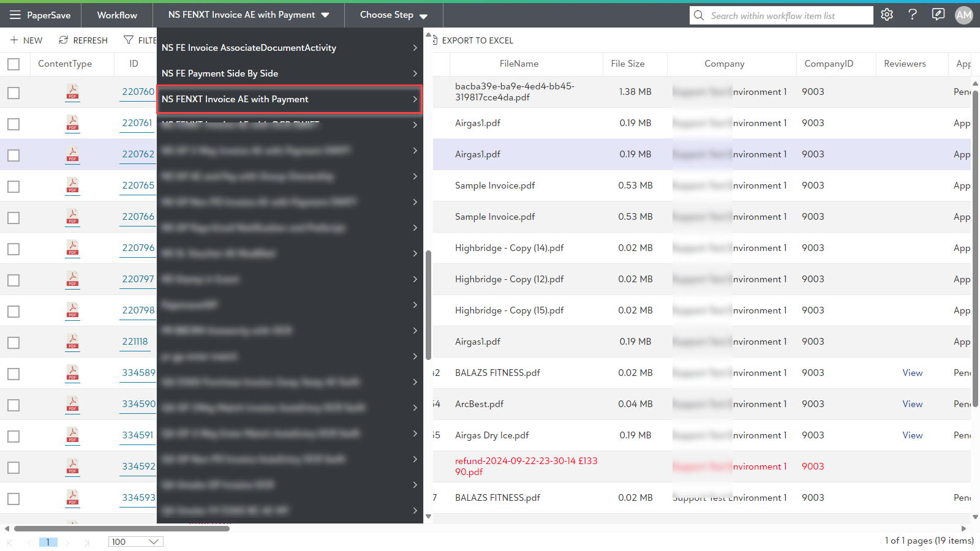Expand the Choose Step dropdown
This screenshot has height=551, width=980.
(x=393, y=15)
